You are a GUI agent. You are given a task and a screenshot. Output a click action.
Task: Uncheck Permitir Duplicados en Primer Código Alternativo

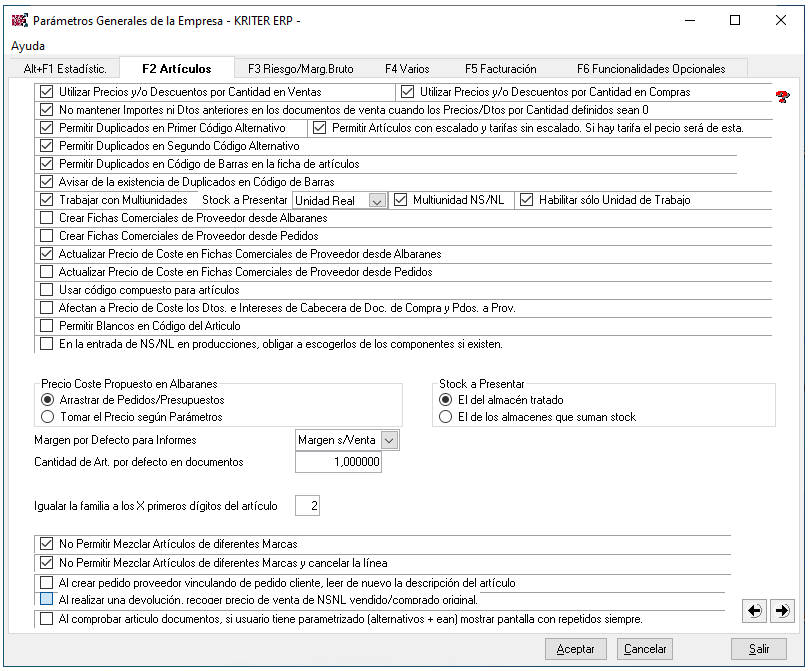(x=47, y=128)
